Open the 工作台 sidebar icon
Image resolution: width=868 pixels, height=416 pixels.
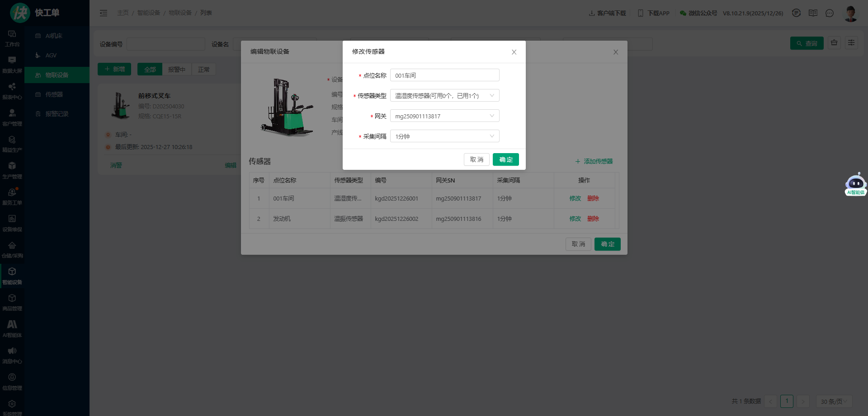pyautogui.click(x=12, y=38)
